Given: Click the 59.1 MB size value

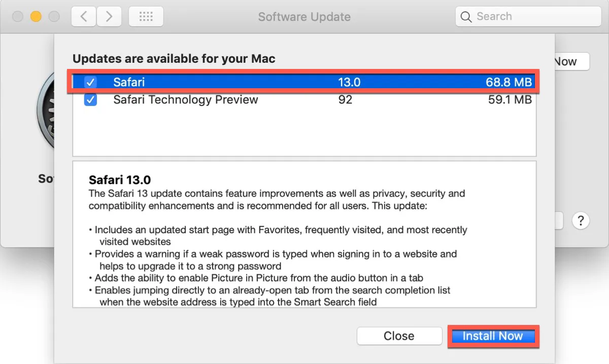Looking at the screenshot, I should click(x=510, y=100).
